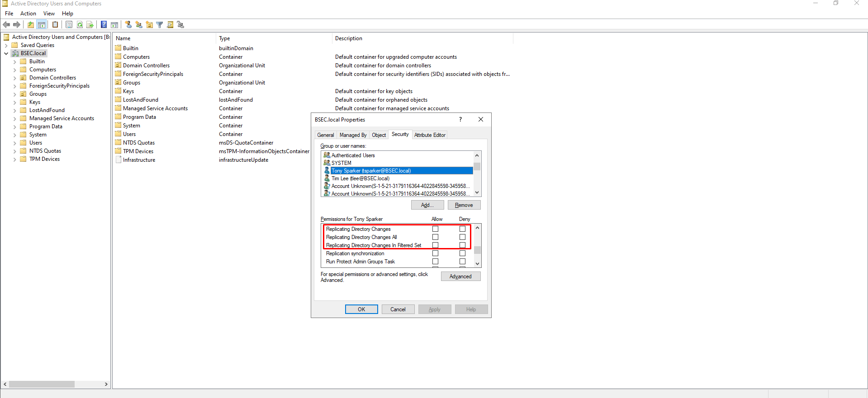Open filter options with the funnel icon

[160, 25]
